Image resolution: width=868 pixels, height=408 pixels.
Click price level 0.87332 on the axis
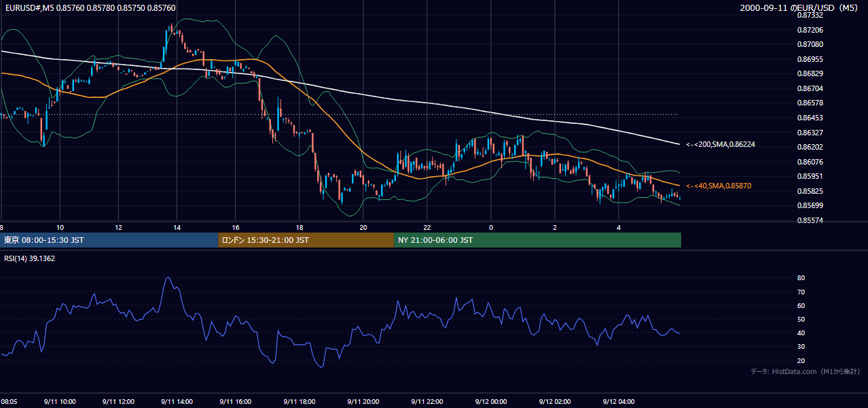pyautogui.click(x=810, y=15)
